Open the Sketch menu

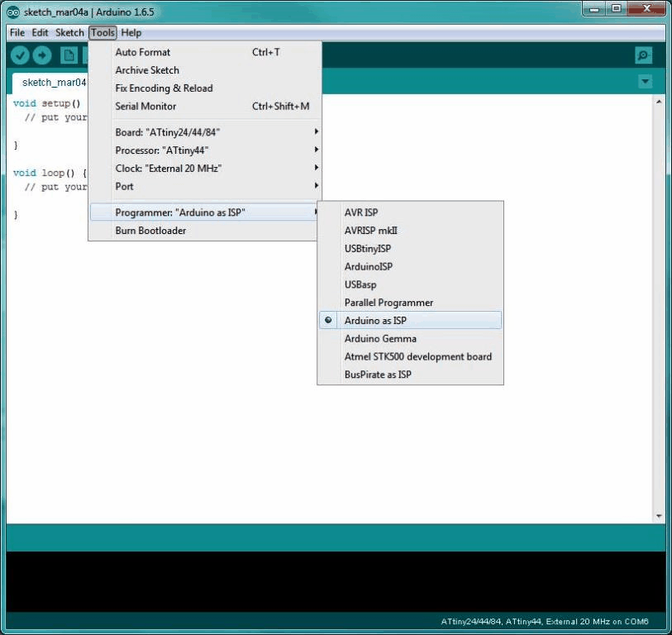[x=69, y=32]
